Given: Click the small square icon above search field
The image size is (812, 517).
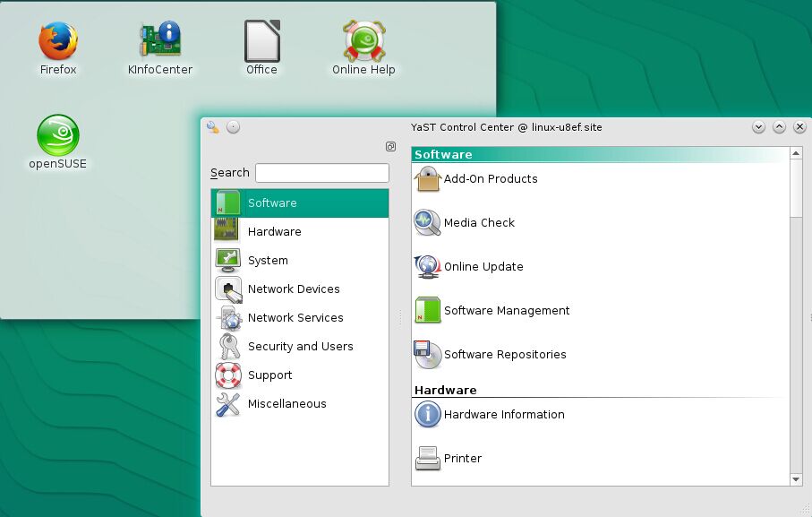Looking at the screenshot, I should tap(390, 147).
